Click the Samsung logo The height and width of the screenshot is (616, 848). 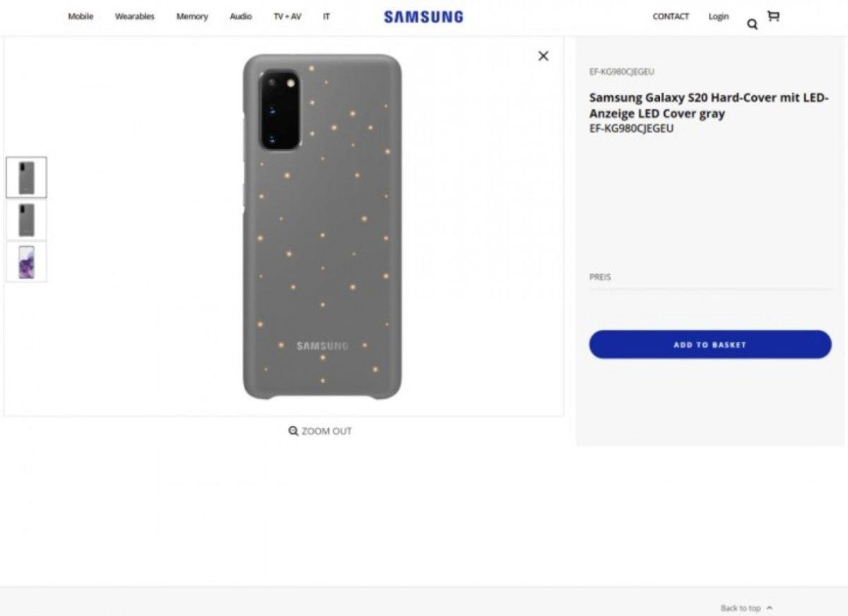423,16
